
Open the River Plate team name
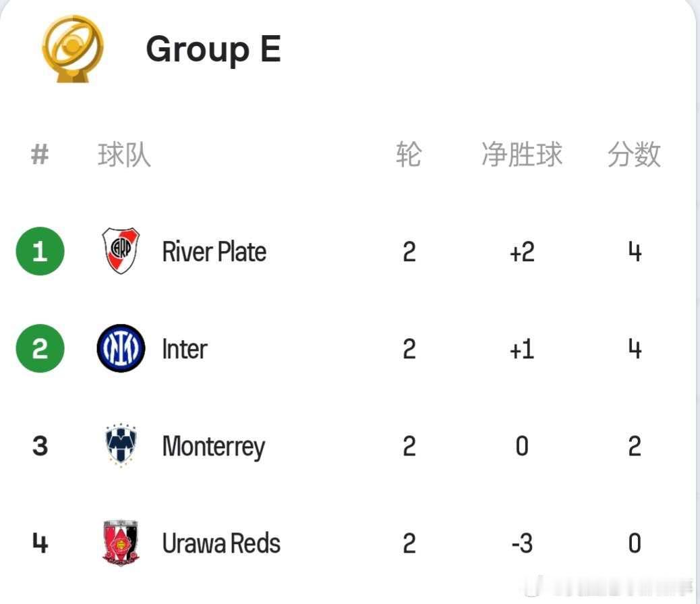(x=214, y=252)
